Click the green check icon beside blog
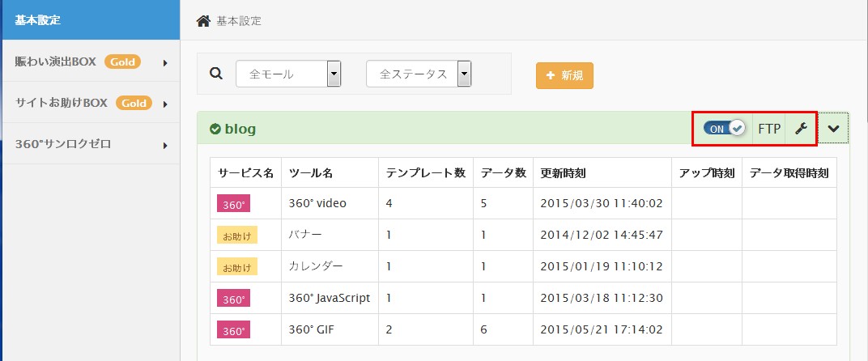Image resolution: width=868 pixels, height=361 pixels. point(215,130)
